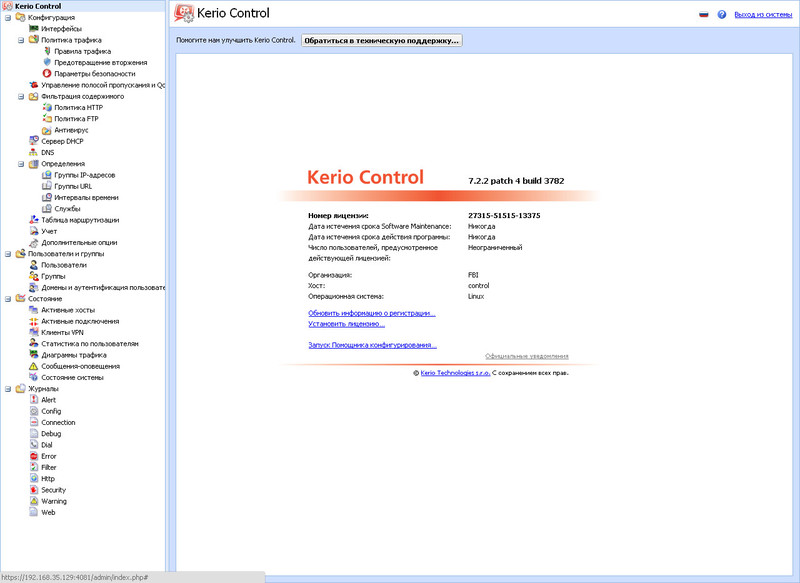Open the Таблица маршрутизации icon
800x583 pixels.
coord(33,220)
